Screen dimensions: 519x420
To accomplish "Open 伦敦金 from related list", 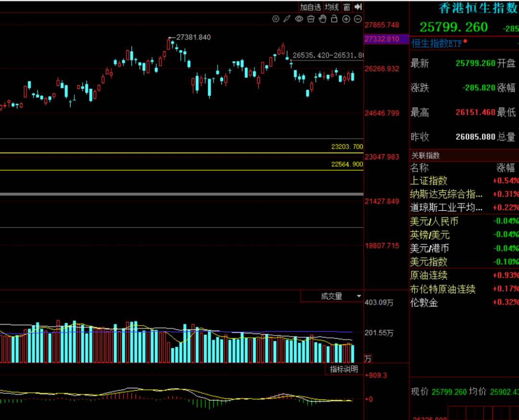I will point(424,302).
